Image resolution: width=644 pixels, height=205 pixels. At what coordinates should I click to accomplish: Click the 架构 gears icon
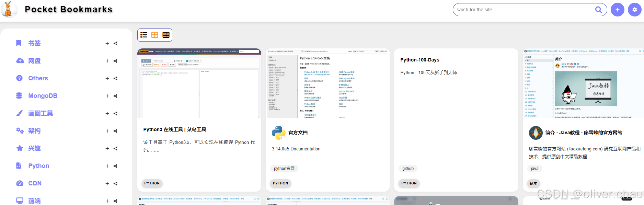(20, 130)
